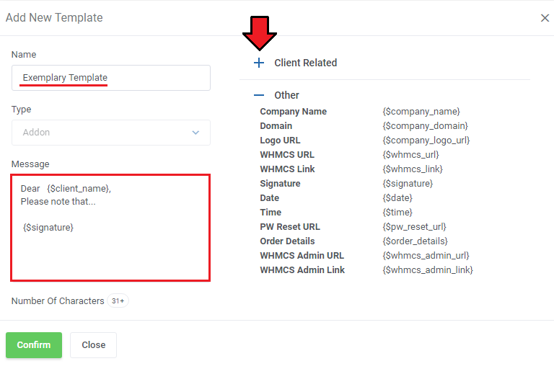554x392 pixels.
Task: Insert the {$date} variable
Action: tap(397, 198)
